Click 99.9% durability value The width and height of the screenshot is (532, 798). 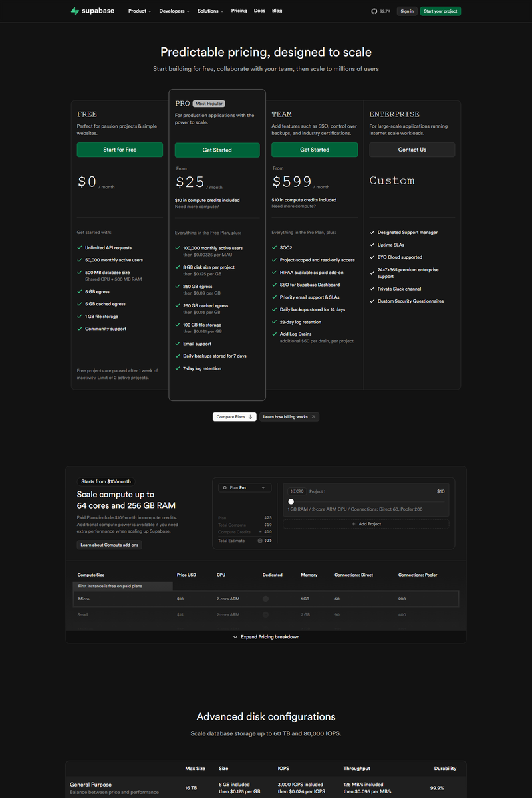tap(437, 788)
